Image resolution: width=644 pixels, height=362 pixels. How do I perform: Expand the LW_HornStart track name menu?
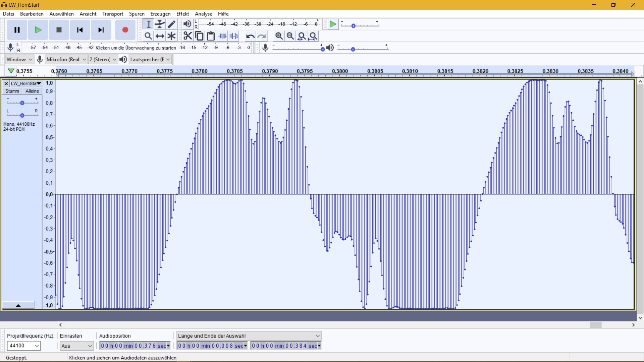(x=25, y=83)
